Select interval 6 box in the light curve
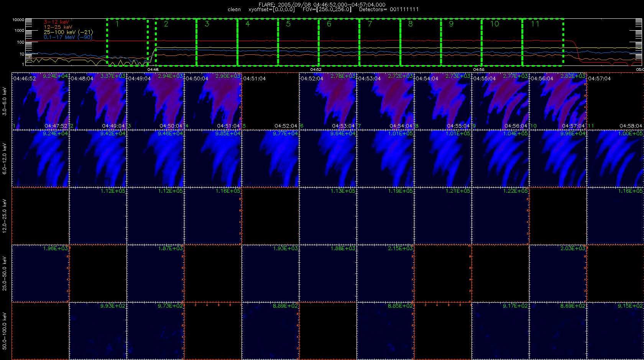This screenshot has height=360, width=644. (x=339, y=42)
